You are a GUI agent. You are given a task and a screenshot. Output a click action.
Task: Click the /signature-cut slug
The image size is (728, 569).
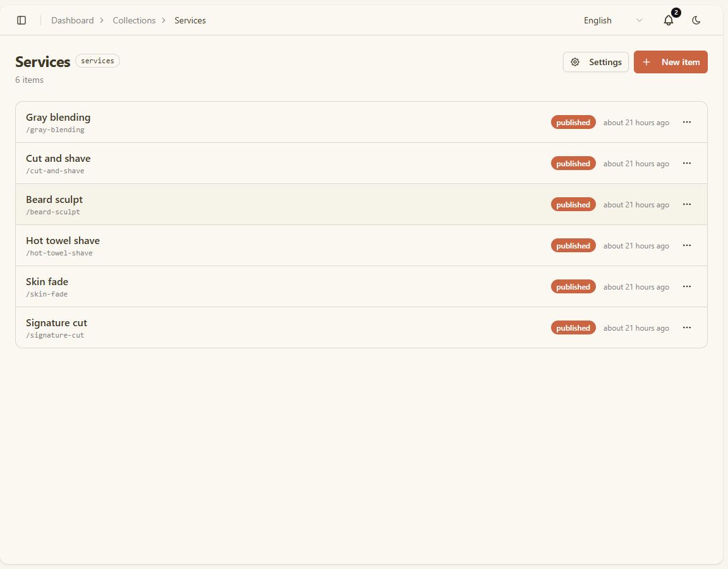pos(55,335)
